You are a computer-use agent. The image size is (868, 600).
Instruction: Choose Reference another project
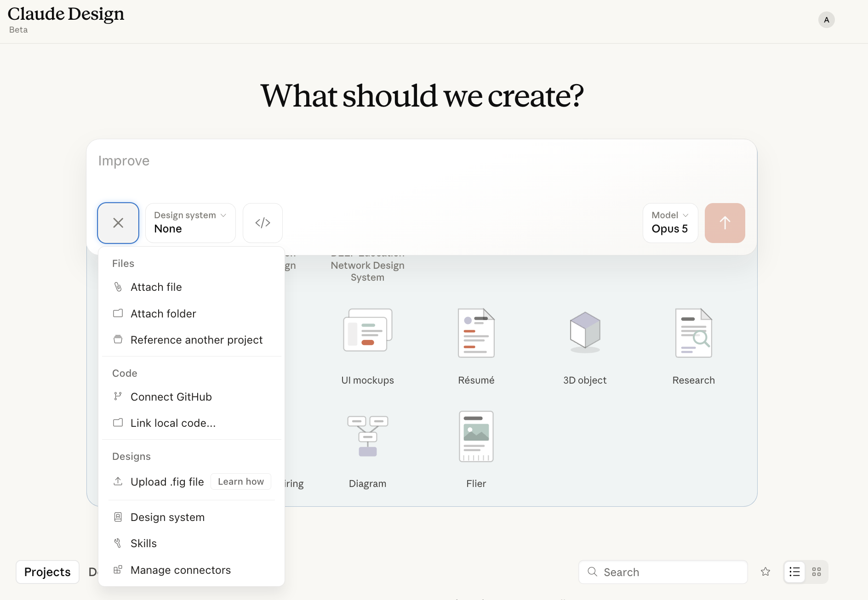pyautogui.click(x=191, y=340)
